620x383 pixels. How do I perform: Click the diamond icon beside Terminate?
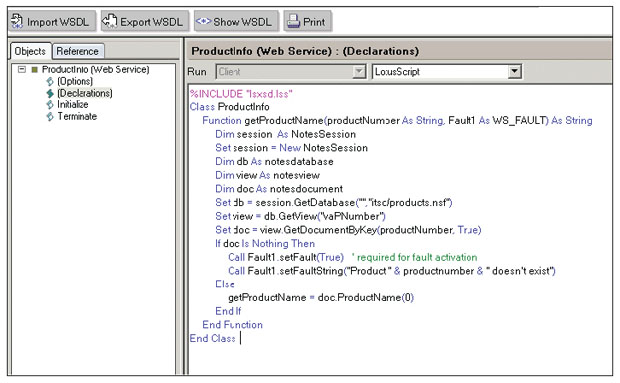click(50, 117)
